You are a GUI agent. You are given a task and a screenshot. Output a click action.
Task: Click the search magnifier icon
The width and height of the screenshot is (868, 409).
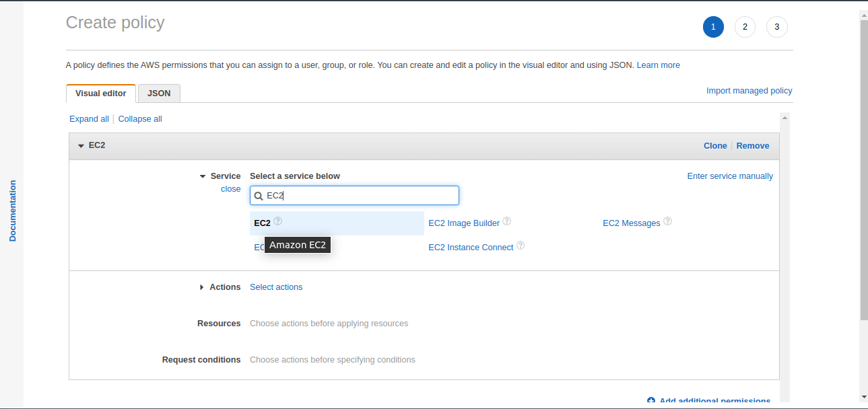259,196
